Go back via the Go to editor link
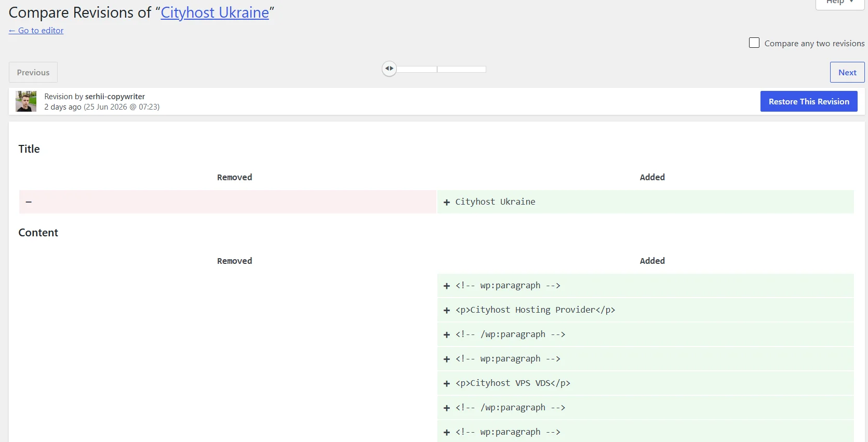This screenshot has height=442, width=868. (x=36, y=31)
